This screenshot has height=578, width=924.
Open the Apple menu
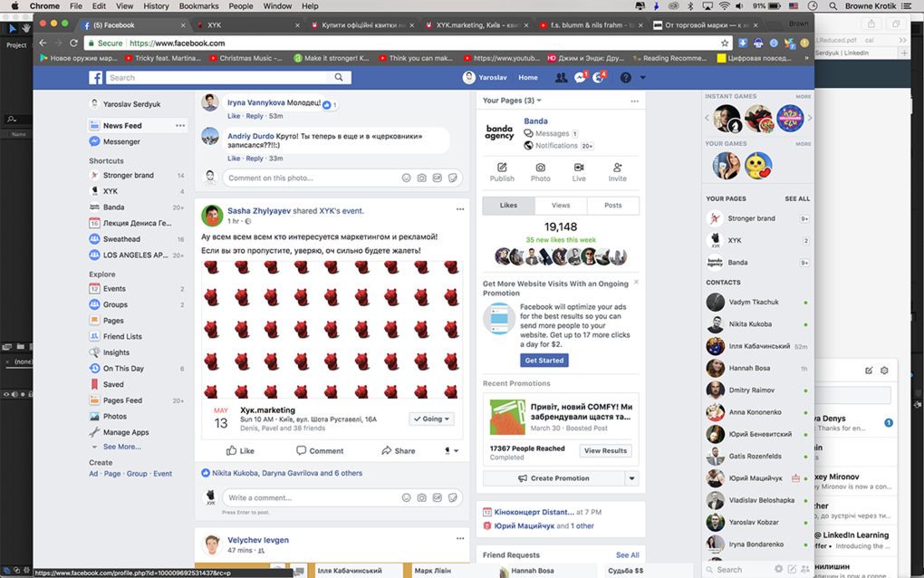pos(14,6)
